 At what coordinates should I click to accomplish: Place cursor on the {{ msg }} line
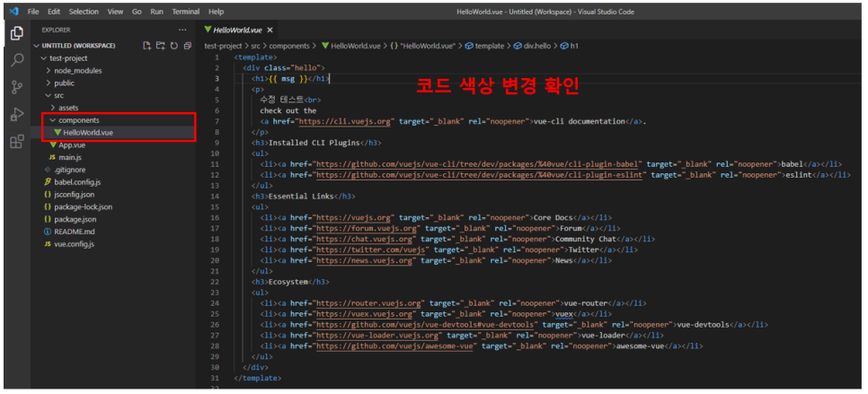291,78
